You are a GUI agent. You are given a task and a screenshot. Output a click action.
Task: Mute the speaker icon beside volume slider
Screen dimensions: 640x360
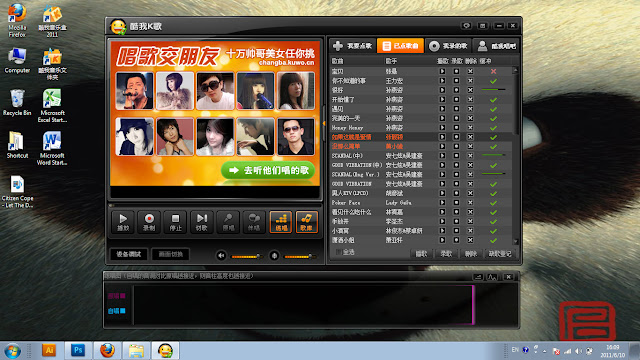pyautogui.click(x=221, y=256)
